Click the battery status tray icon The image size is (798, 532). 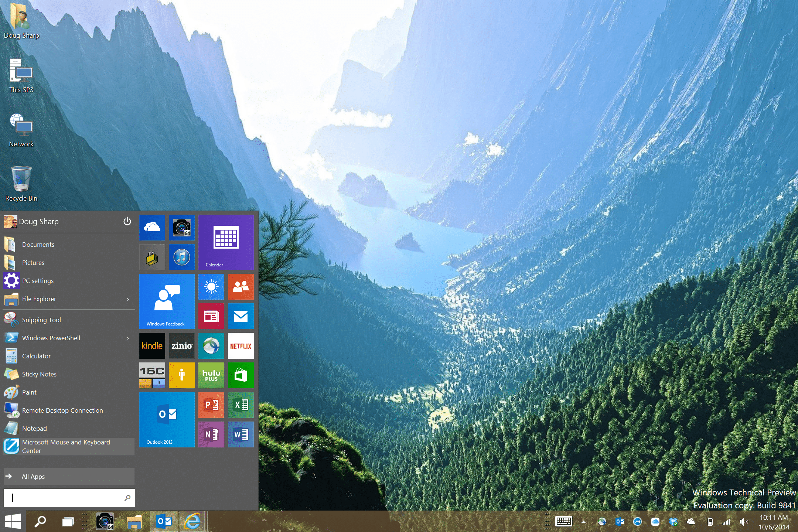pyautogui.click(x=710, y=522)
